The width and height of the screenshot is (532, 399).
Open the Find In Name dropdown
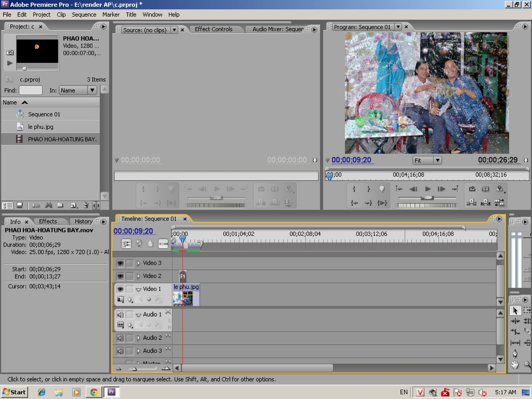[92, 90]
